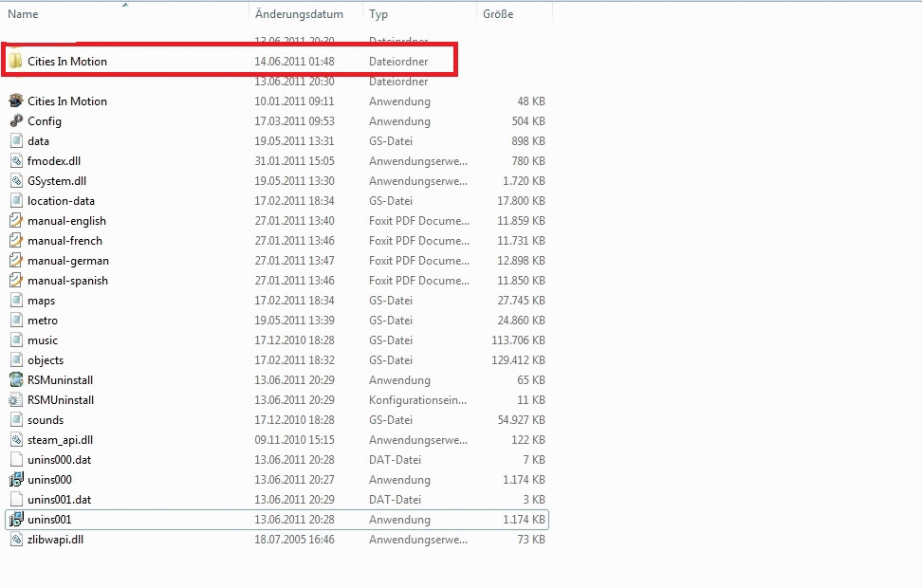
Task: Click the unins000 application icon
Action: (x=16, y=480)
